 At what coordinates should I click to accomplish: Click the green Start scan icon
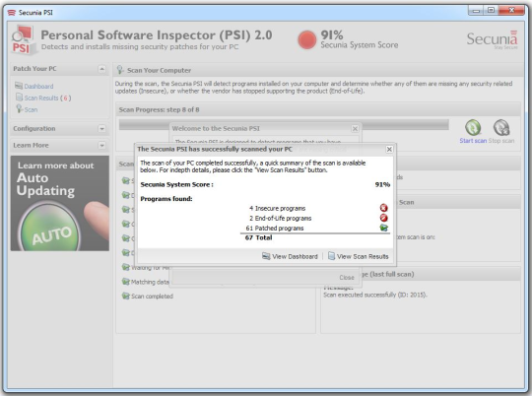pyautogui.click(x=473, y=128)
